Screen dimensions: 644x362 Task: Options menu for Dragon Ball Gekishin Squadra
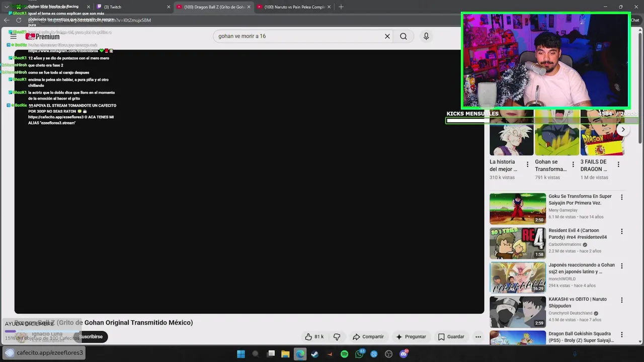[622, 335]
